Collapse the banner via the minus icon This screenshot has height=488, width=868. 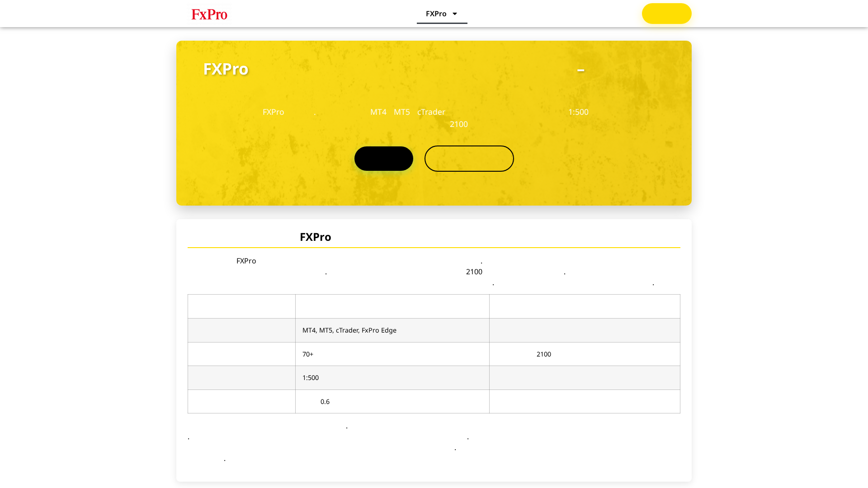click(x=581, y=70)
